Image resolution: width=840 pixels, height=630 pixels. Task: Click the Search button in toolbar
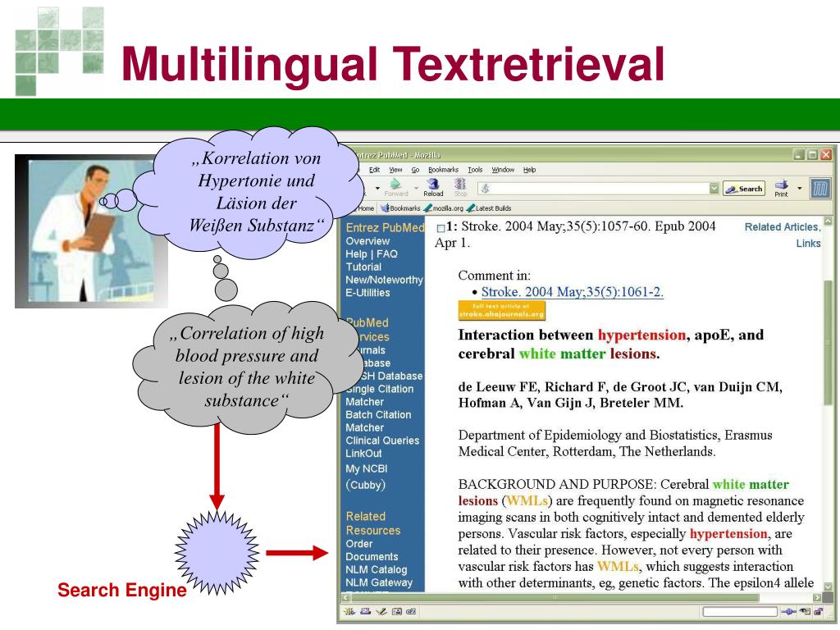pos(744,189)
